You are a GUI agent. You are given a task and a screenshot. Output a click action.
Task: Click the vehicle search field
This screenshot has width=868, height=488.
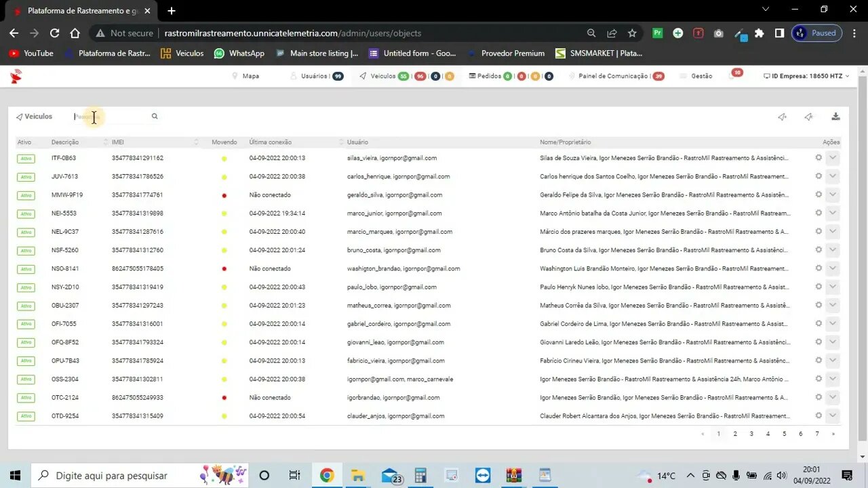[x=111, y=117]
